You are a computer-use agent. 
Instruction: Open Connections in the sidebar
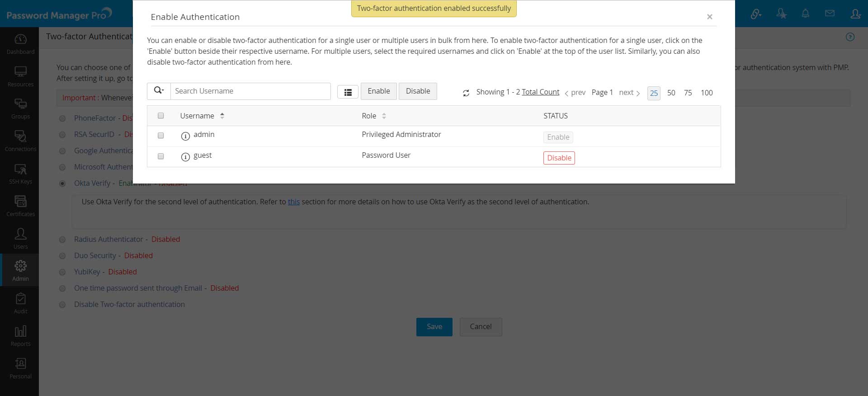[x=20, y=141]
